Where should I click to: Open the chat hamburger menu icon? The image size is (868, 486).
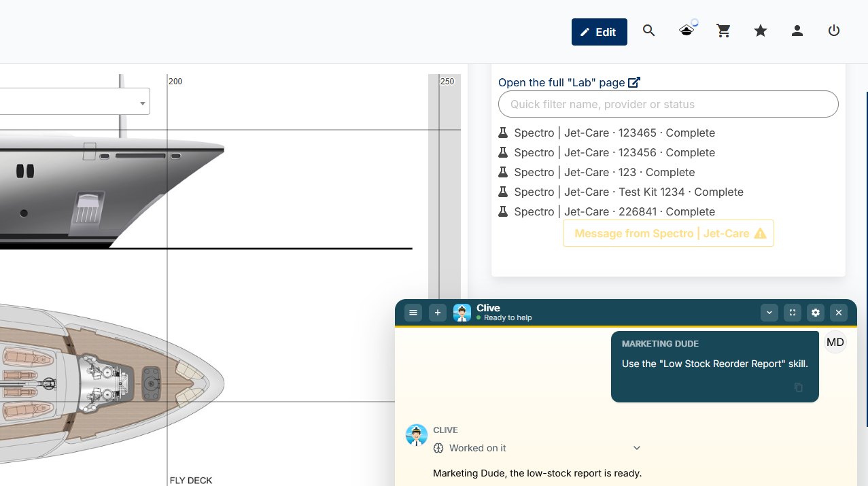coord(413,313)
